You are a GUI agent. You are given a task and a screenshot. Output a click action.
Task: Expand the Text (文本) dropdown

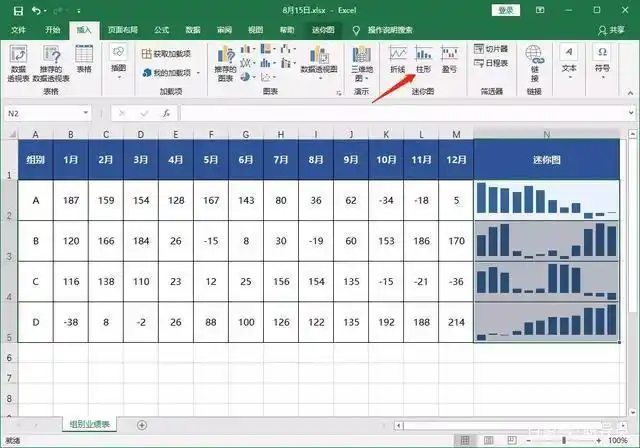click(x=569, y=78)
